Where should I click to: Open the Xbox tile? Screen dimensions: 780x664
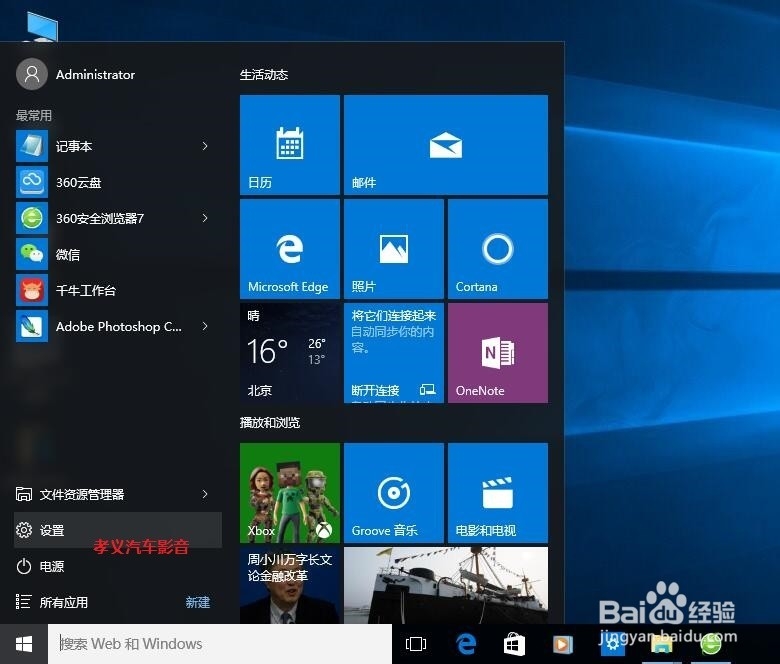coord(290,493)
